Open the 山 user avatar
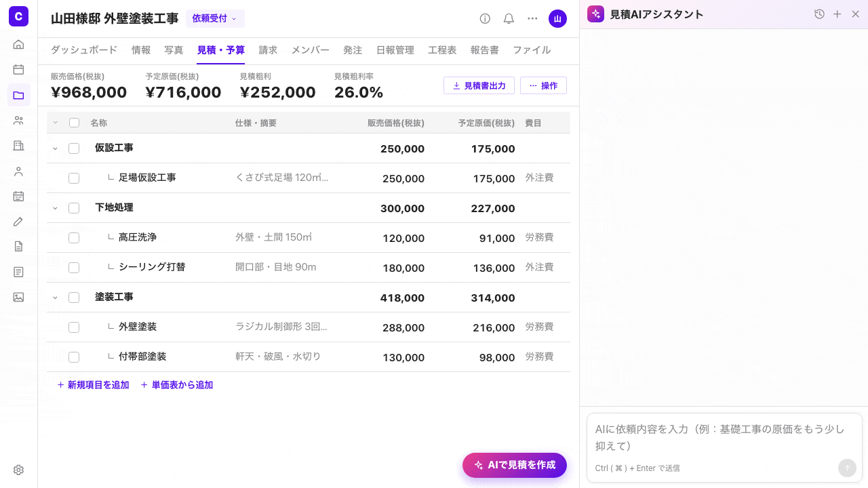Viewport: 868px width, 488px height. (557, 19)
